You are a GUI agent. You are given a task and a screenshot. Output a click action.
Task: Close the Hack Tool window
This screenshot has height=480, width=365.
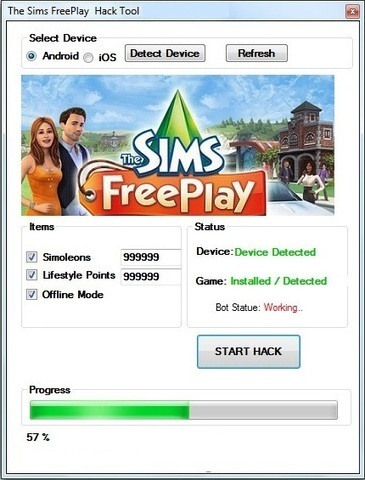pyautogui.click(x=352, y=12)
